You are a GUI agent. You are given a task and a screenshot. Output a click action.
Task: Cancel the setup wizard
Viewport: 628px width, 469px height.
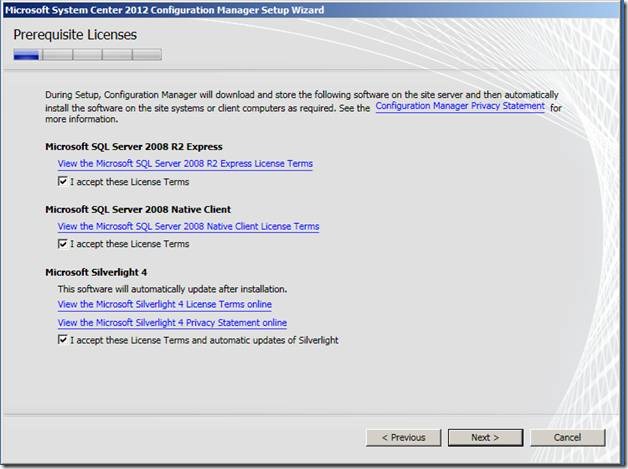[567, 437]
